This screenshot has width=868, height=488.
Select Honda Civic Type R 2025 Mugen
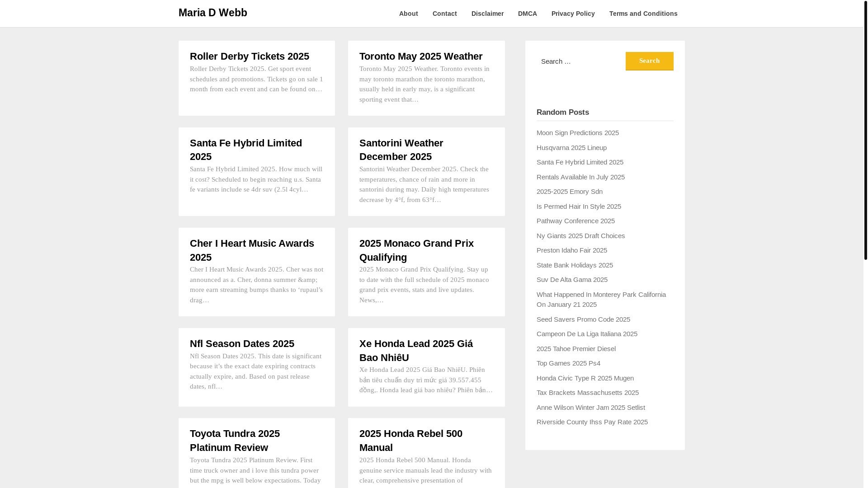585,378
